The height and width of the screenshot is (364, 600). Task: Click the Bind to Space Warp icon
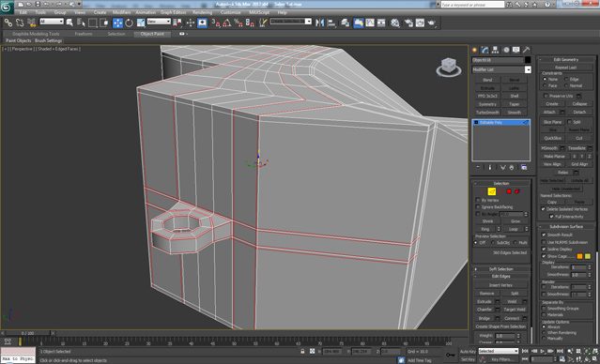pyautogui.click(x=31, y=23)
